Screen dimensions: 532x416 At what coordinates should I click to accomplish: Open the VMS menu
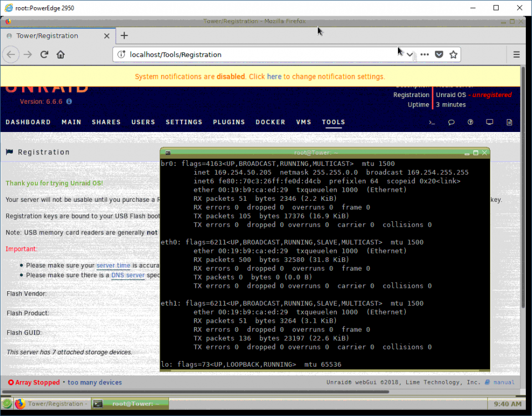point(304,122)
